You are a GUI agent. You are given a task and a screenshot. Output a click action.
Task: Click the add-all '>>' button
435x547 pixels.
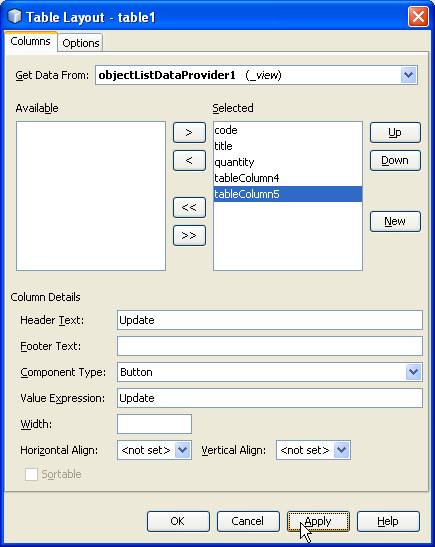tap(189, 235)
